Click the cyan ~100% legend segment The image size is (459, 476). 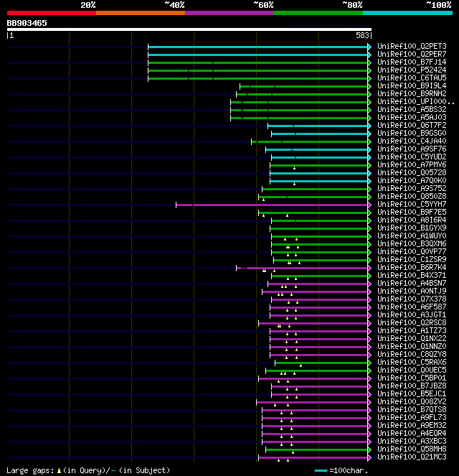pyautogui.click(x=407, y=13)
